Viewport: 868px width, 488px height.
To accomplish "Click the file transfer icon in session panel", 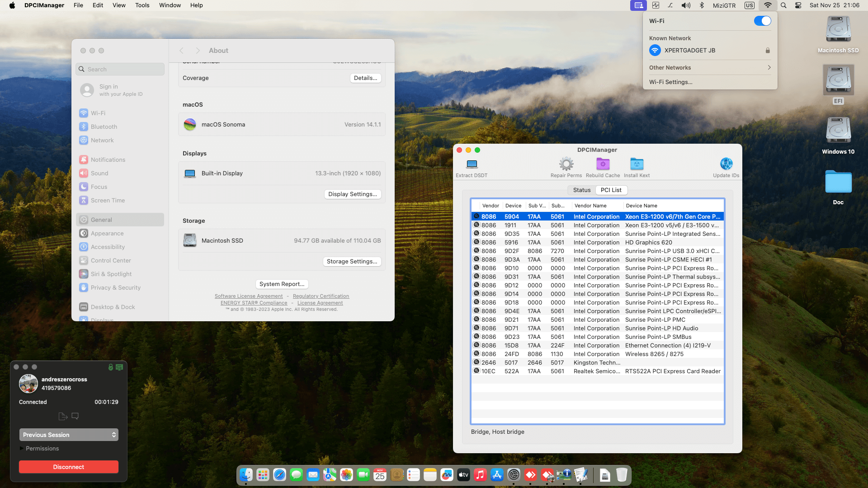I will pyautogui.click(x=63, y=416).
